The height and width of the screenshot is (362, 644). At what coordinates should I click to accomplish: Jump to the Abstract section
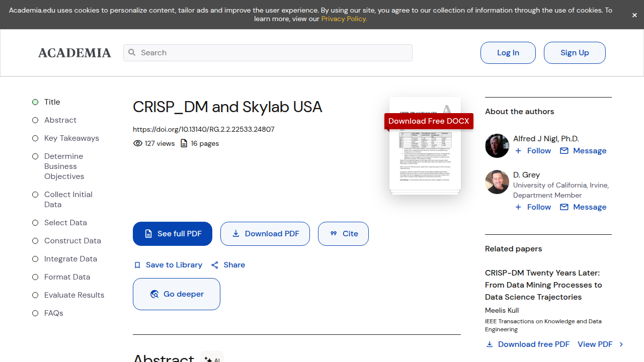point(60,120)
